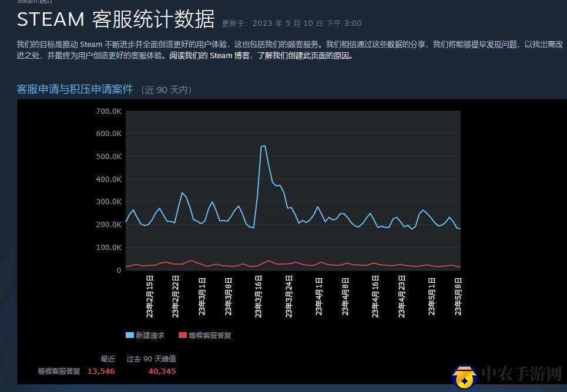
Task: Click the '23年5月1日' x-axis date label
Action: pyautogui.click(x=432, y=296)
